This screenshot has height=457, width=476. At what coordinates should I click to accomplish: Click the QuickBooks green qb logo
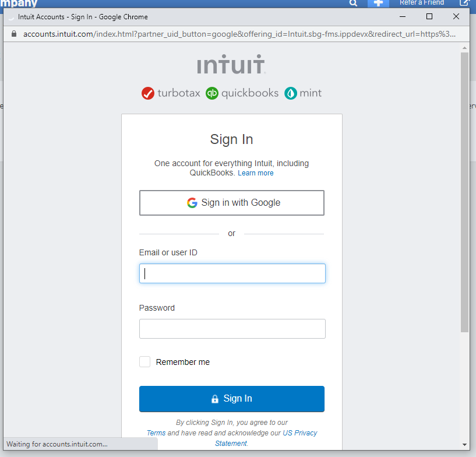212,93
